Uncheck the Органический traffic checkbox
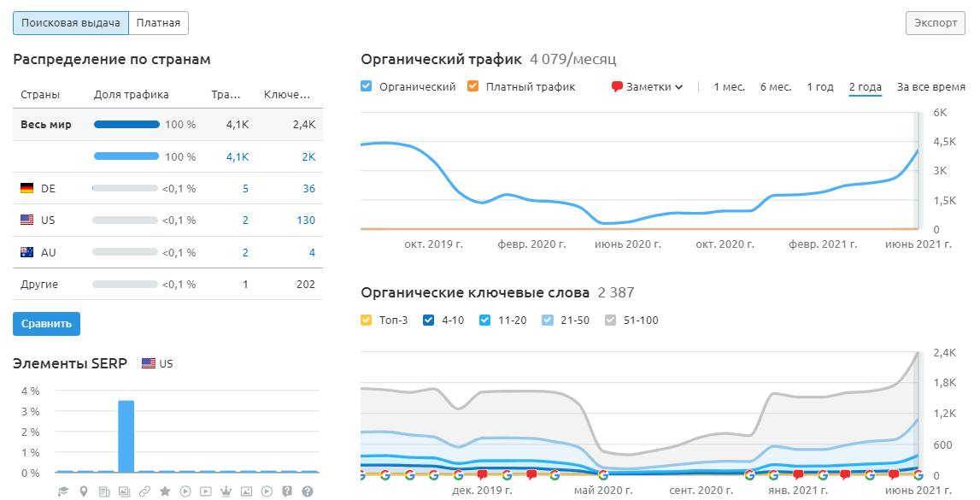980x500 pixels. click(x=367, y=86)
